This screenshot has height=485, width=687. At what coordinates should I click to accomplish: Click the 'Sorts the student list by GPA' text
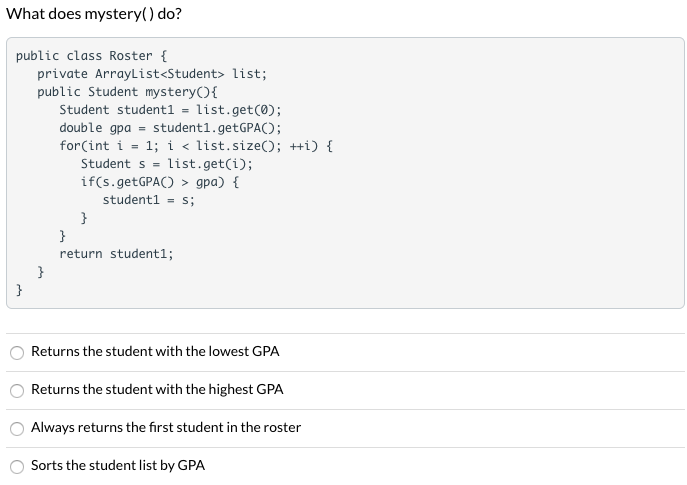coord(118,466)
